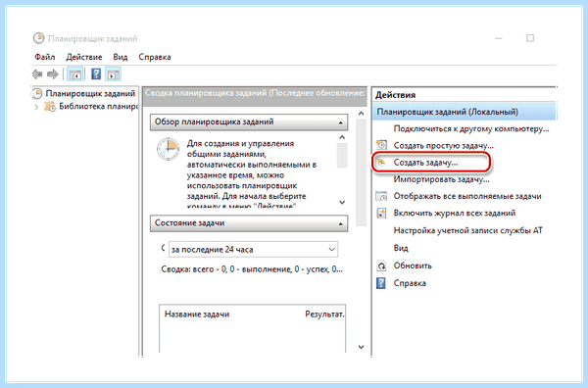
Task: Click the center pane scroll-up arrow
Action: pyautogui.click(x=361, y=114)
